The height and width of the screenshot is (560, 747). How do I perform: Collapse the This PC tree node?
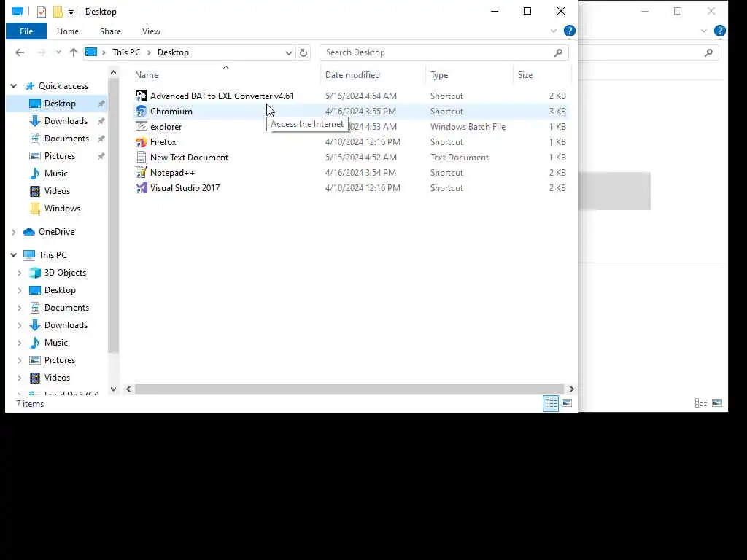click(14, 255)
